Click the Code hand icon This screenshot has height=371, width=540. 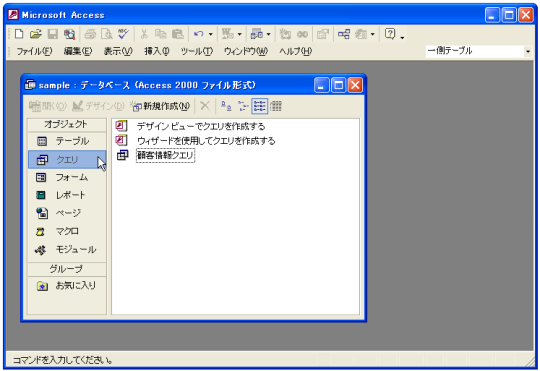[x=285, y=34]
